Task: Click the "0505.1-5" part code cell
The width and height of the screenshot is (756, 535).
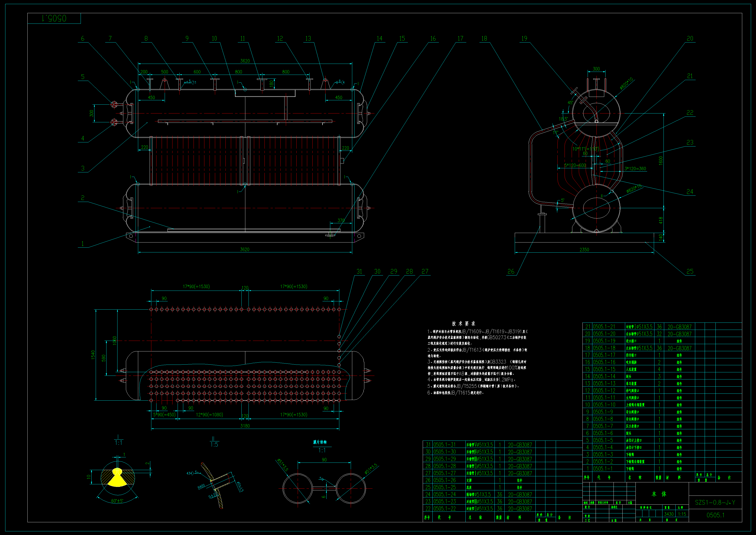Action: click(603, 440)
